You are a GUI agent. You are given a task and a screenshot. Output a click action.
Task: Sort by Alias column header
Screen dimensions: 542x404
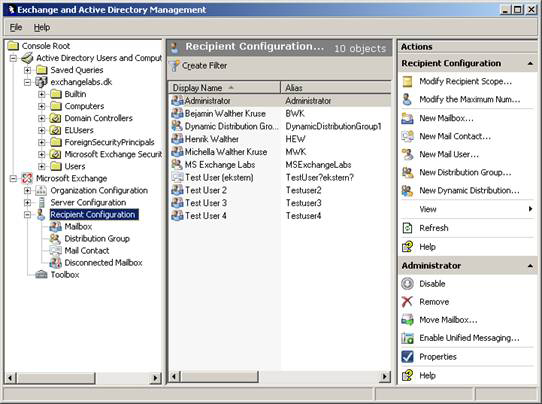click(335, 88)
